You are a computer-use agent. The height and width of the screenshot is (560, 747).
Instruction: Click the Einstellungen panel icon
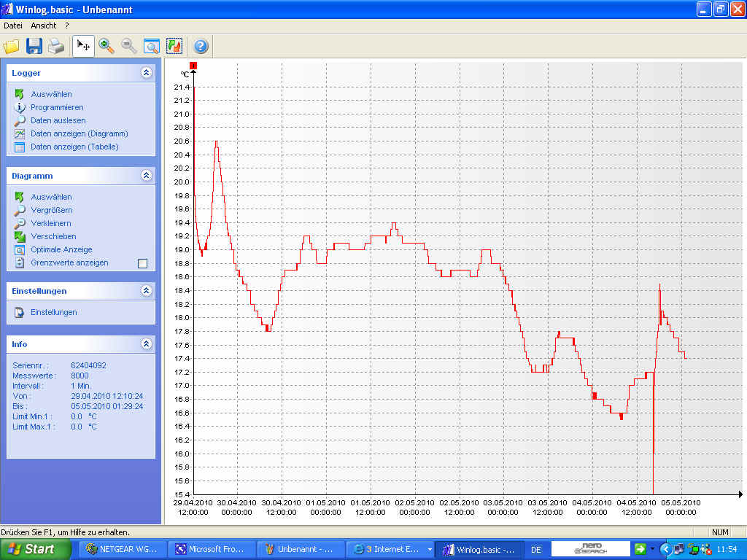point(20,312)
